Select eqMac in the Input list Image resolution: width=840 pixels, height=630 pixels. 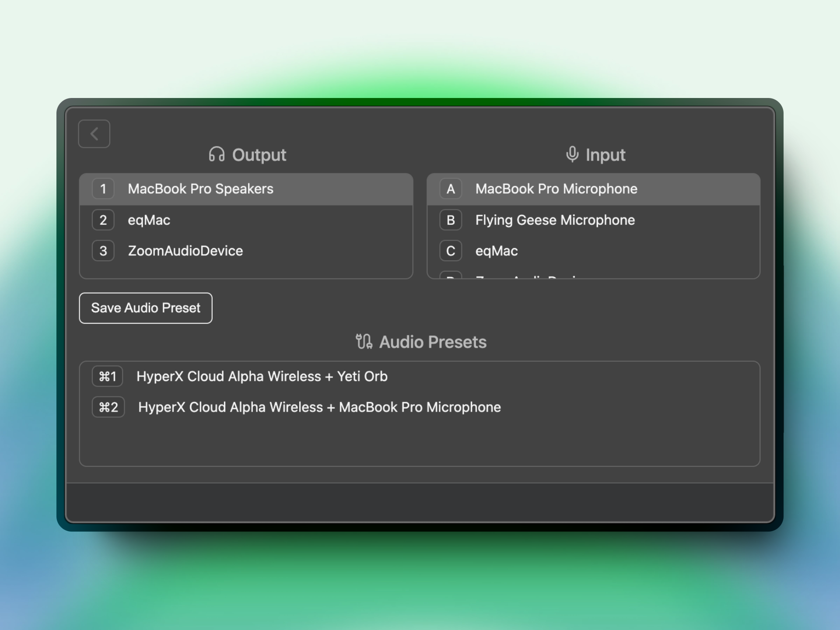(x=497, y=251)
